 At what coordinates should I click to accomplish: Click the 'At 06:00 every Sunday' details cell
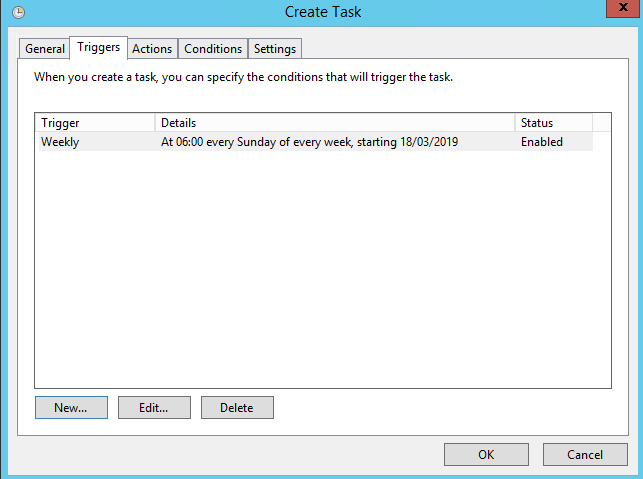pos(309,142)
